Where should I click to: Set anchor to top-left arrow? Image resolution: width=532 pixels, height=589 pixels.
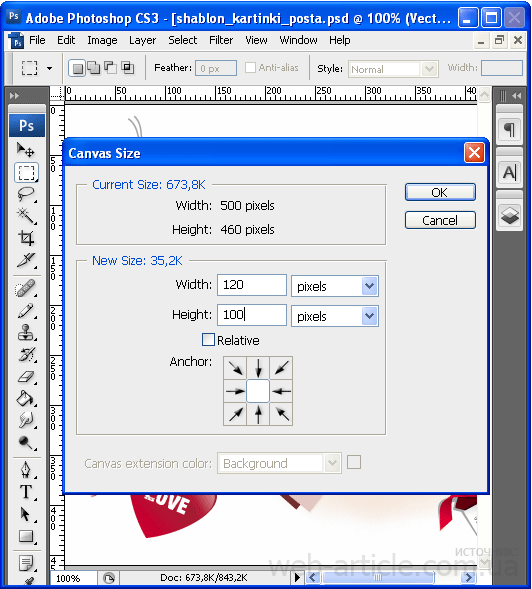[x=235, y=368]
